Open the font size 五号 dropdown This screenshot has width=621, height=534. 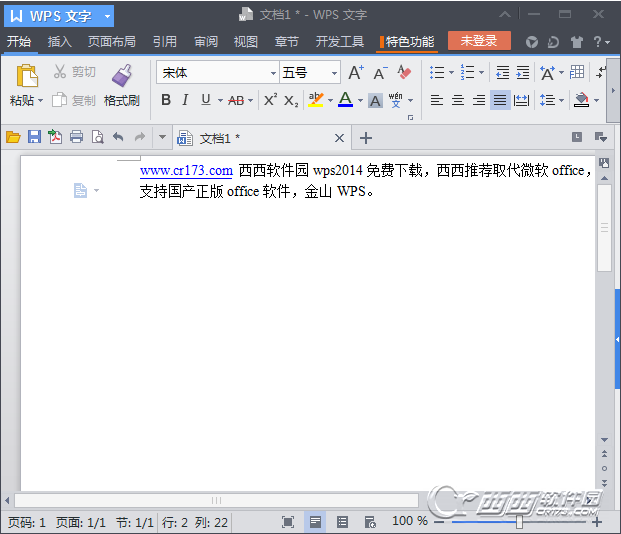[334, 73]
